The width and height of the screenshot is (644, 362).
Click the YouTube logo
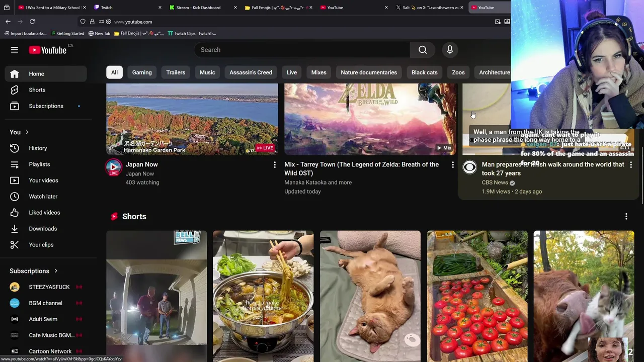[48, 50]
